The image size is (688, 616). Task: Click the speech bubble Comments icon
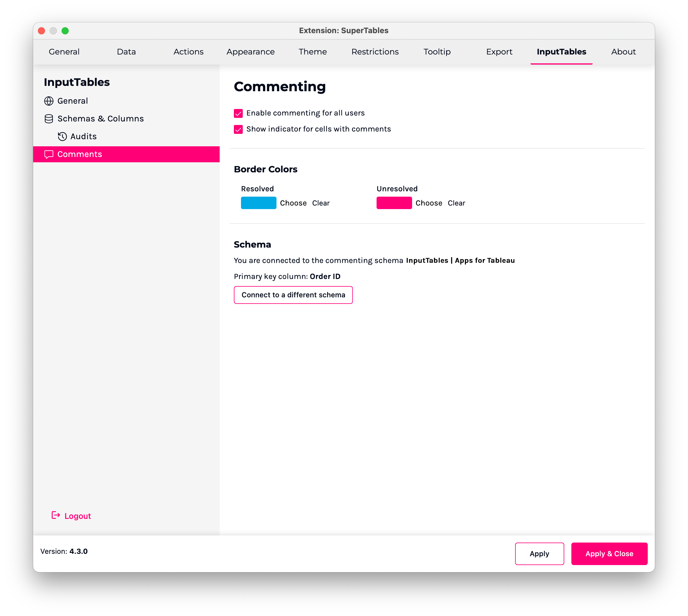tap(49, 154)
